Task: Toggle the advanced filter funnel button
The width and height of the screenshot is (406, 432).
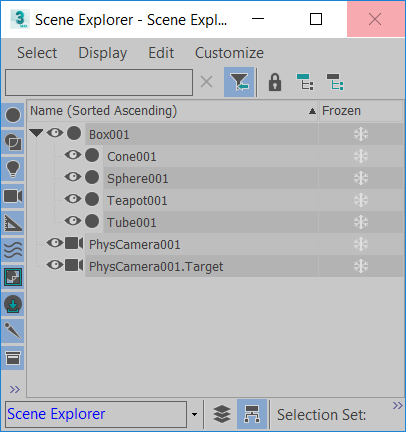Action: [x=239, y=82]
